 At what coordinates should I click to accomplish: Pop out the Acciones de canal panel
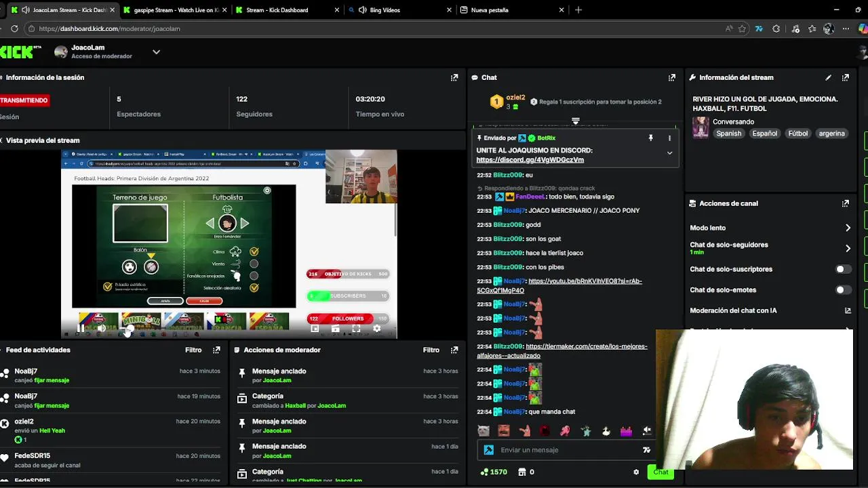click(x=846, y=203)
